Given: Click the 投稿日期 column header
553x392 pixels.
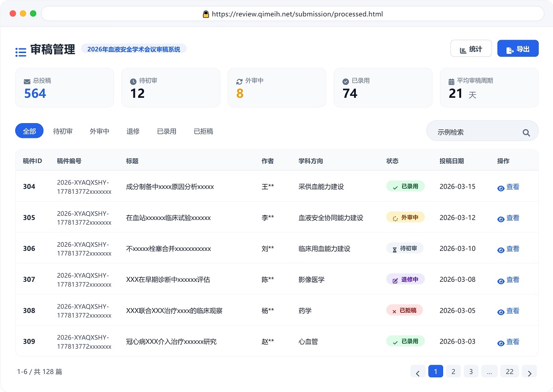Looking at the screenshot, I should click(452, 161).
